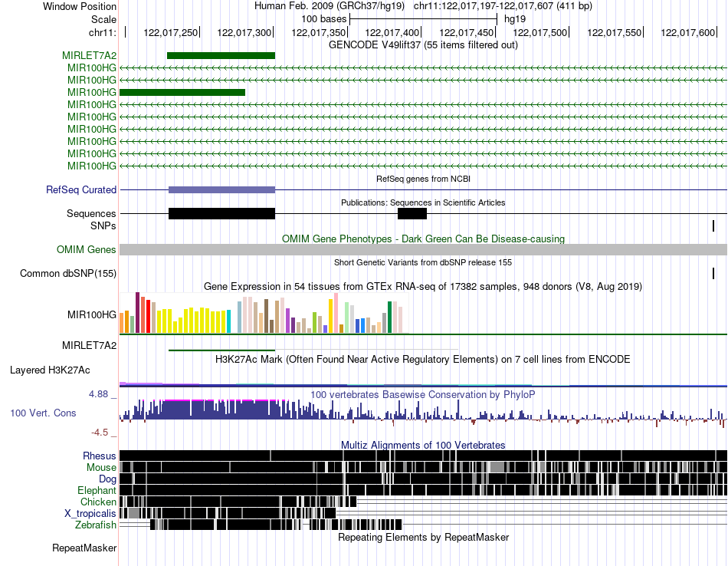This screenshot has height=566, width=728.
Task: Click the '100 bases' scale bar label
Action: point(324,19)
